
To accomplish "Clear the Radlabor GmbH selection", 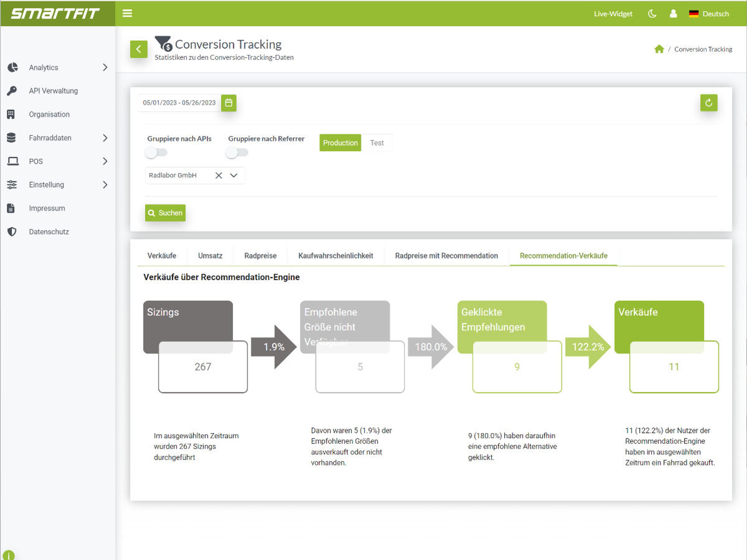I will coord(218,176).
